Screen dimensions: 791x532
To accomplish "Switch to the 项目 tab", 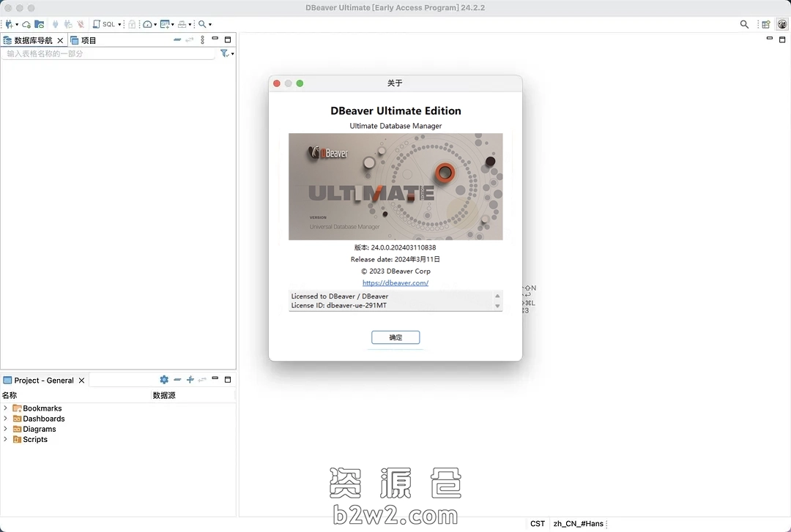I will click(83, 40).
